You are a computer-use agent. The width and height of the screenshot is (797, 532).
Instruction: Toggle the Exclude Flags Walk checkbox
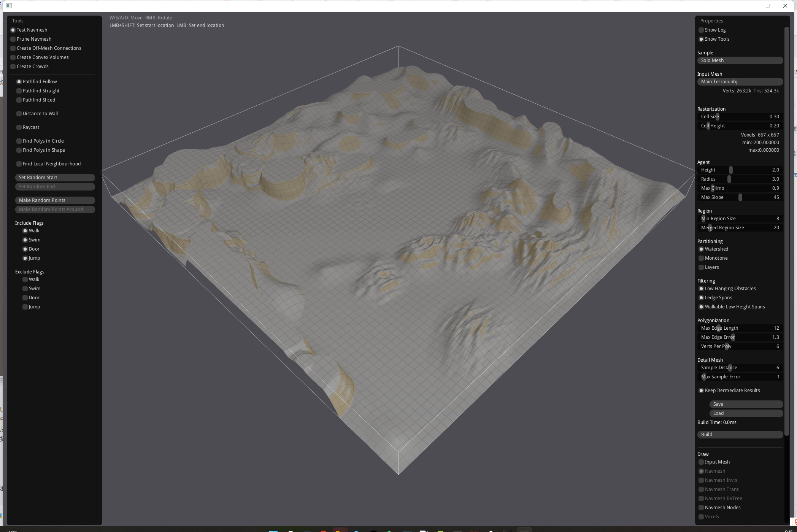click(25, 279)
